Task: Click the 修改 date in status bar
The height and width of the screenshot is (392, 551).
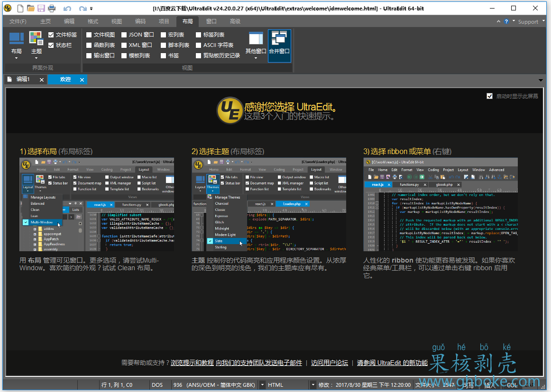Action: tap(364, 385)
